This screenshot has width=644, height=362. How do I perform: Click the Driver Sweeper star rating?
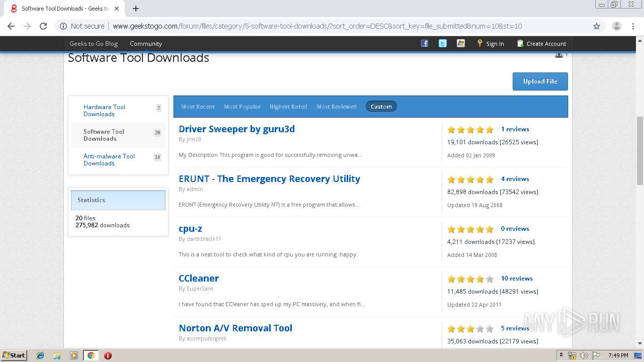coord(470,130)
